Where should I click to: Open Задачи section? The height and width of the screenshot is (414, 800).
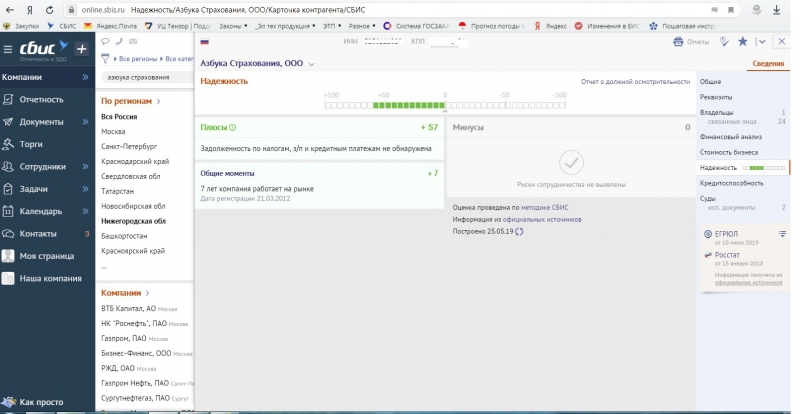tap(33, 189)
